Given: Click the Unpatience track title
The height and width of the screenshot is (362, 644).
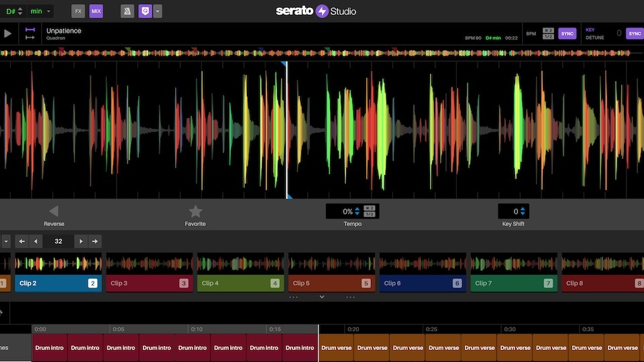Looking at the screenshot, I should click(64, 31).
